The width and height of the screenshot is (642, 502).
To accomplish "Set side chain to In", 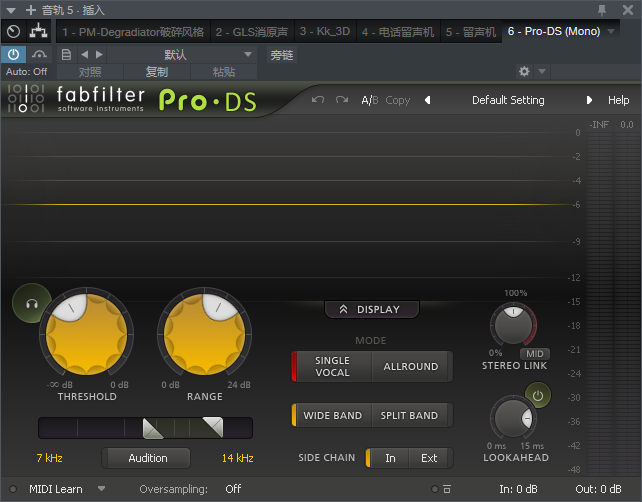I will [389, 458].
